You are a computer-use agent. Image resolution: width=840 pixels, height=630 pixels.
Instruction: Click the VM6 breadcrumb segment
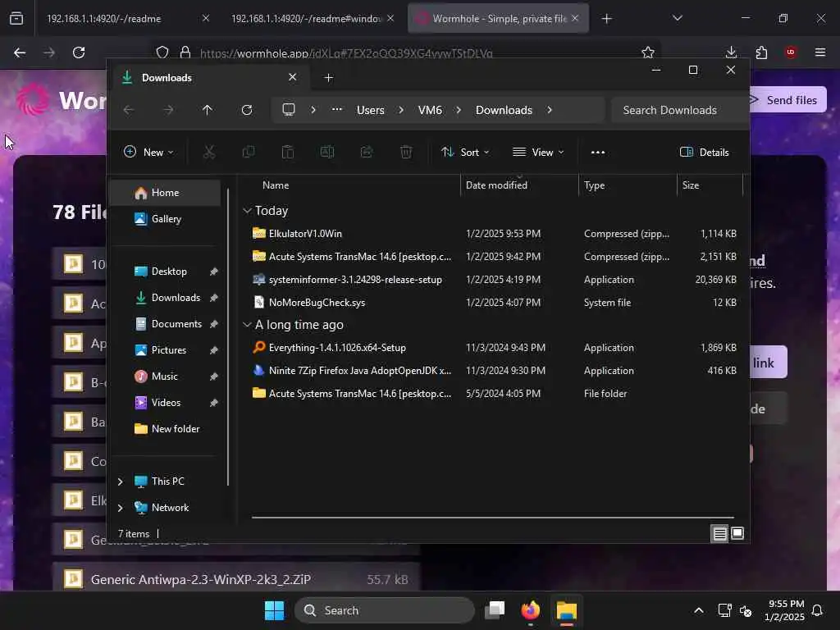(x=430, y=111)
